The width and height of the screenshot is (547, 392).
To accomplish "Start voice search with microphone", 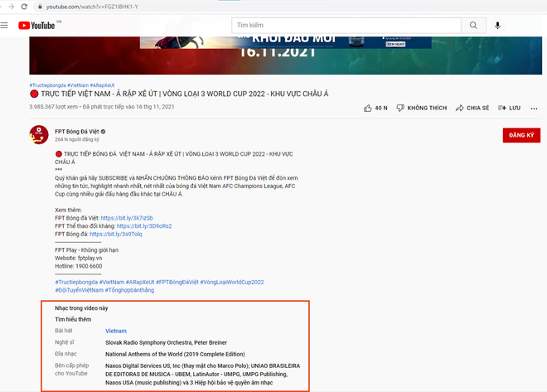I will pos(497,26).
